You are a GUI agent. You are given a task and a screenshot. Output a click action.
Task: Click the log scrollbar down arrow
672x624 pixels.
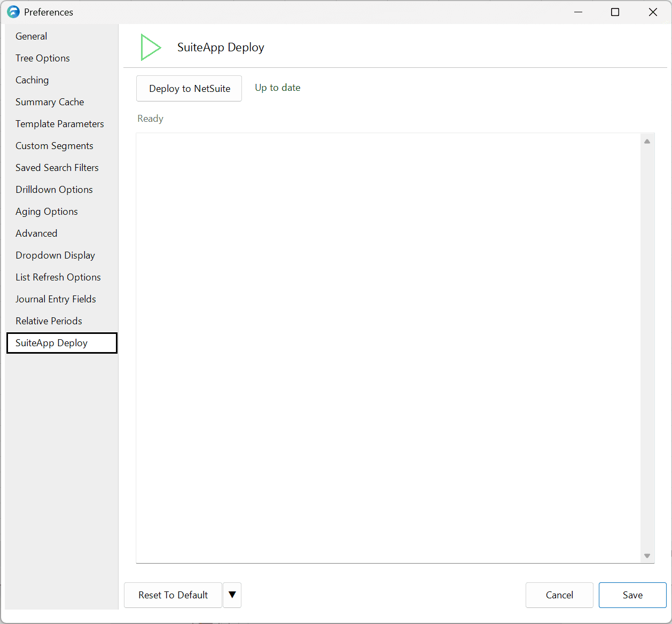[x=647, y=556]
